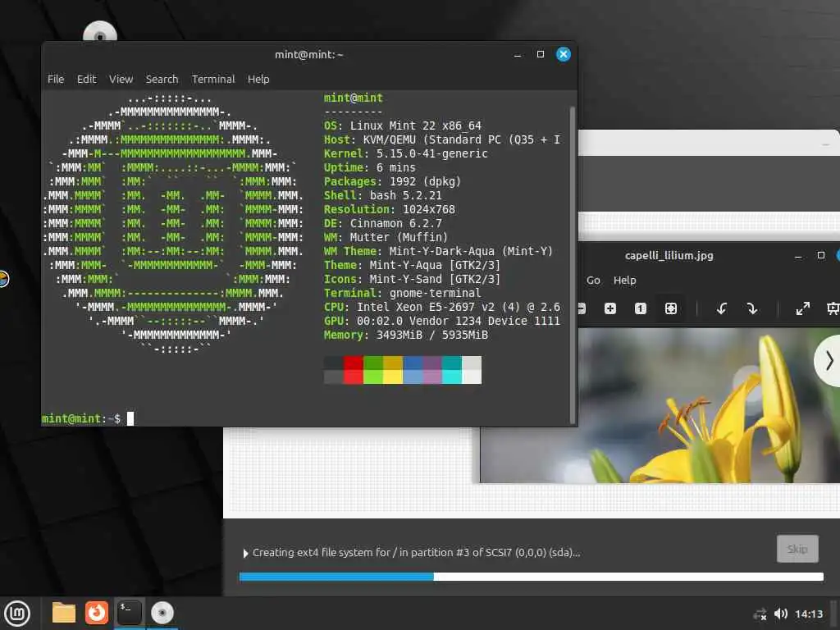Click the 'OS: Linux Mint 22 x86_64' line

tap(402, 126)
